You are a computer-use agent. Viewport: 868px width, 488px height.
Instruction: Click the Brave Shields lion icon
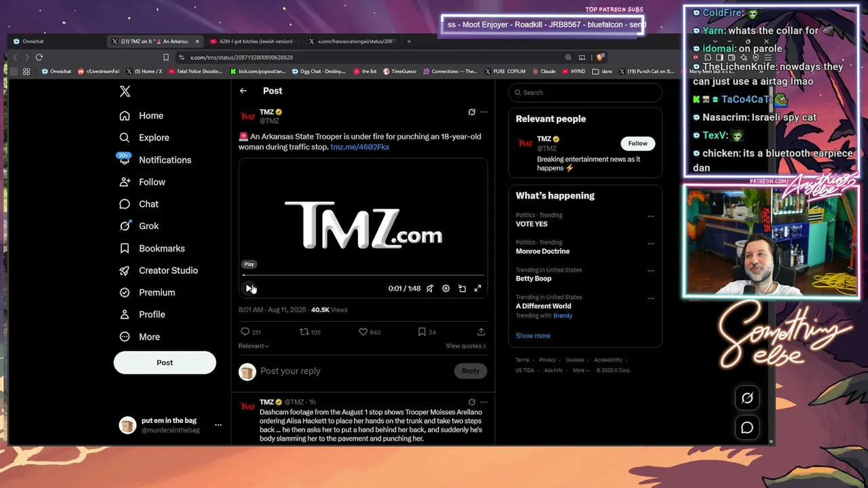(600, 58)
